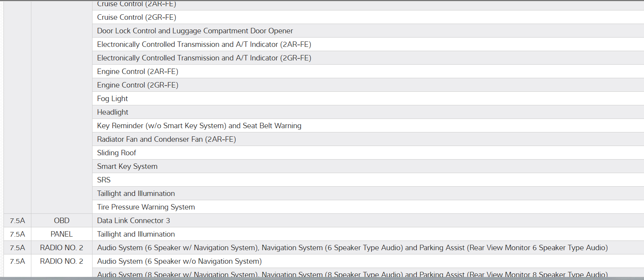Select Door Lock Control and Luggage Compartment entry
The image size is (644, 280).
pyautogui.click(x=195, y=31)
